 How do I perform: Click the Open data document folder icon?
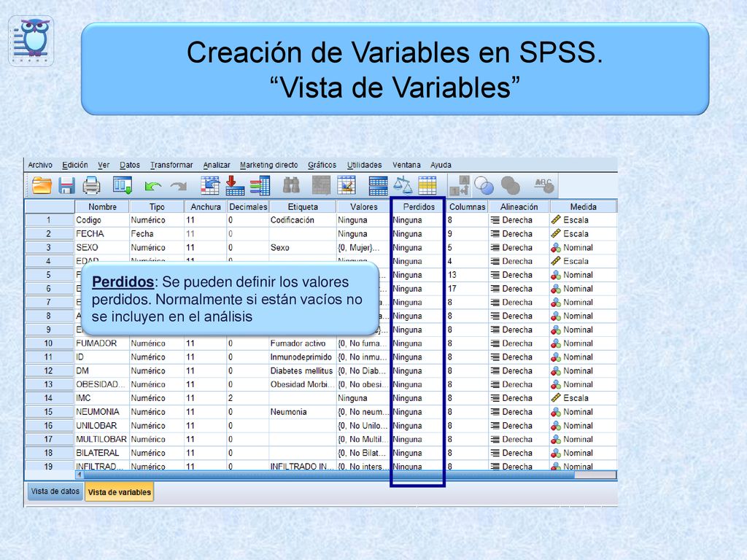[42, 186]
